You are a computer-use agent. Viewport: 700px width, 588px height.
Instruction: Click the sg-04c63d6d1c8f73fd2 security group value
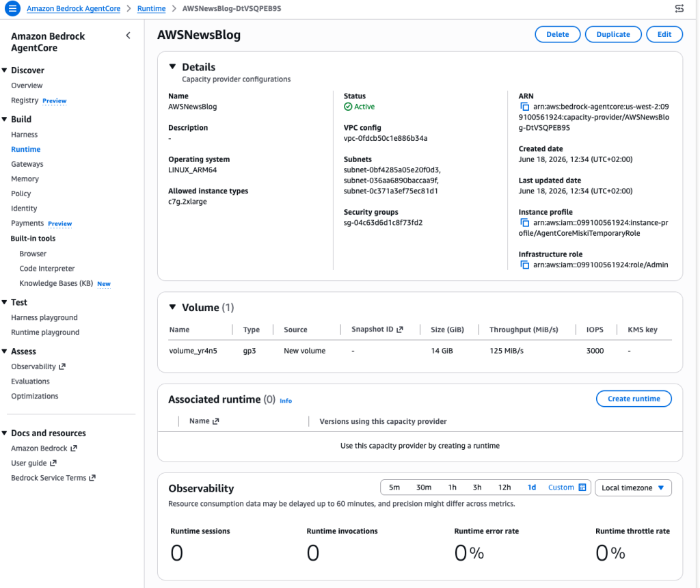click(x=383, y=222)
